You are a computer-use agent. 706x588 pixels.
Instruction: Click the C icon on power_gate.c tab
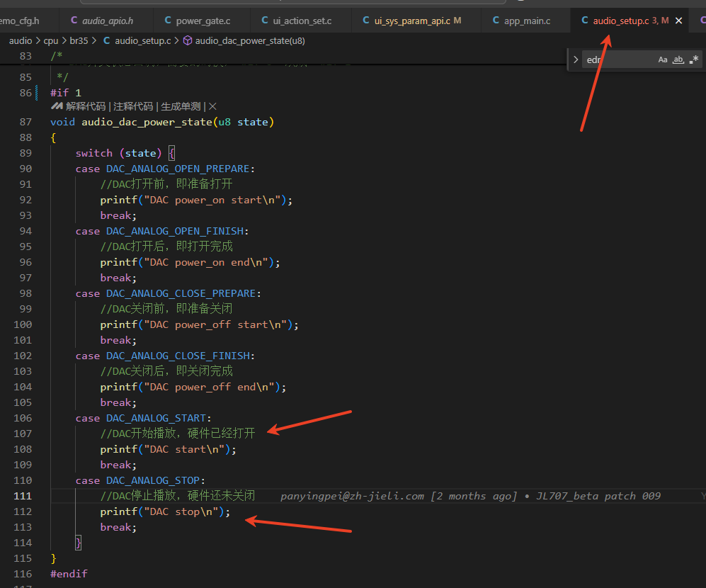168,21
